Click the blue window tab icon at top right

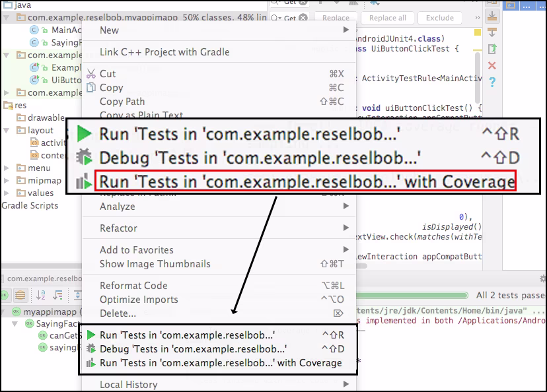click(511, 5)
